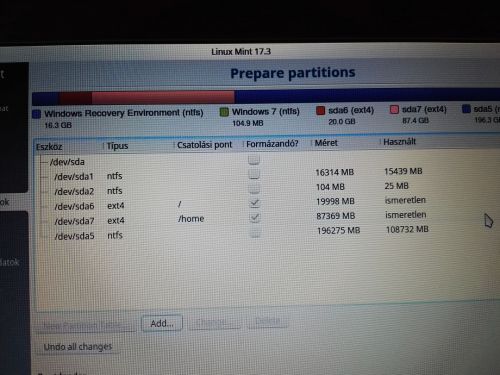Click Undo all changes button
The image size is (500, 375).
tap(78, 347)
